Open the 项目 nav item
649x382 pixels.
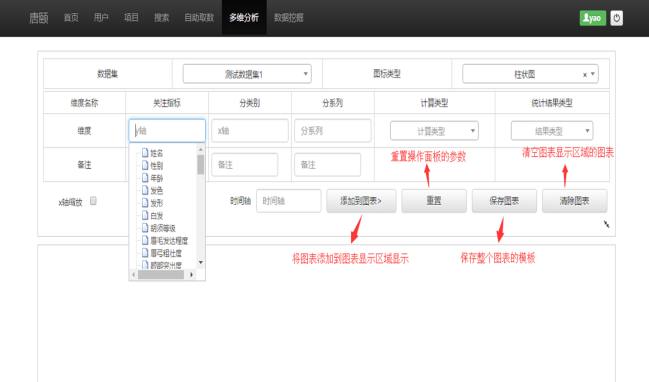pos(131,18)
